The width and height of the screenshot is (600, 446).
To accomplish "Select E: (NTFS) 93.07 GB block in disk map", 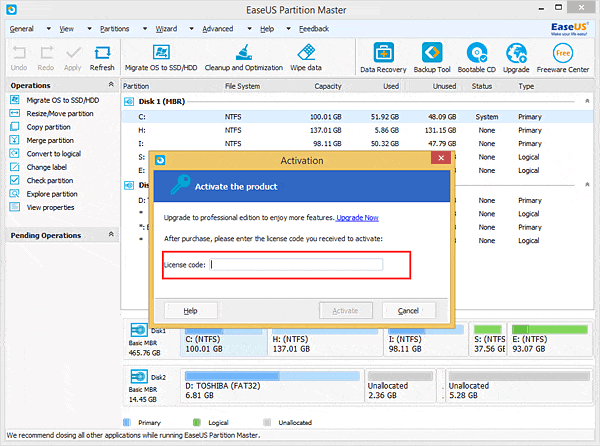I will tap(550, 340).
